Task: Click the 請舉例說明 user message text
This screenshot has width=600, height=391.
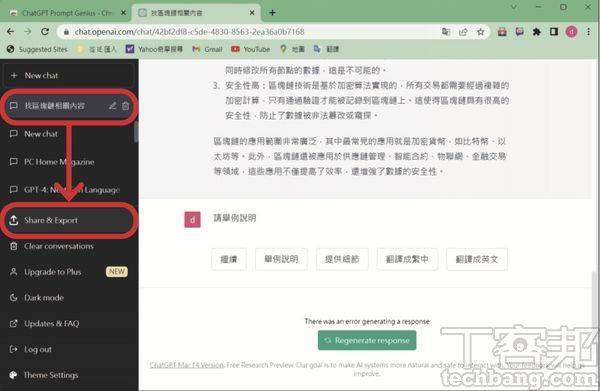Action: [235, 218]
